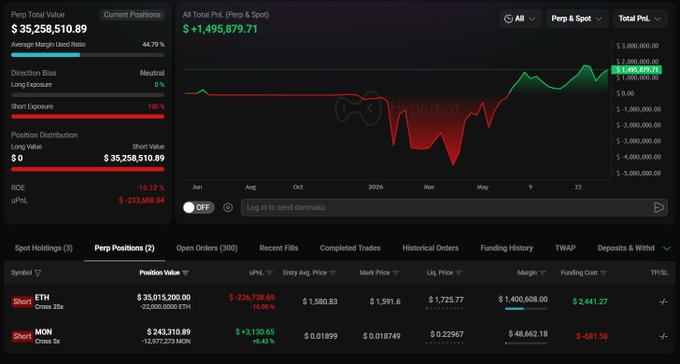Screen dimensions: 680x364
Task: Click the Symbol filter funnel icon
Action: pos(38,273)
